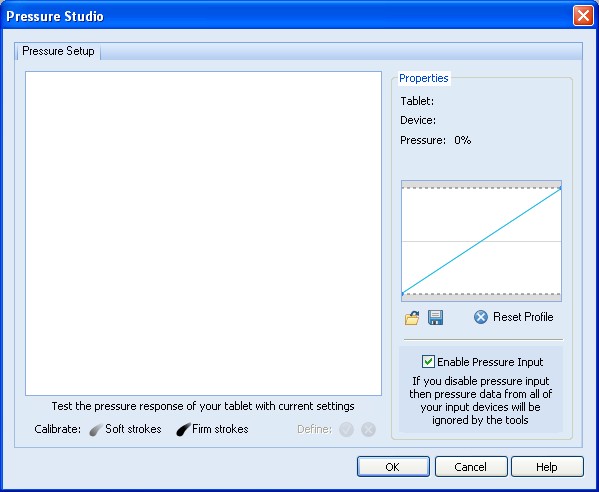Click the top-right pressure curve node
This screenshot has height=492, width=599.
tap(560, 188)
